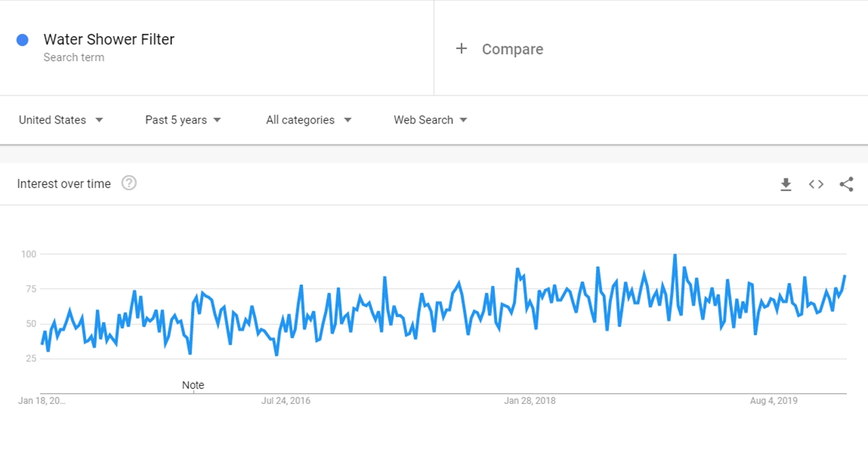Select the highest peak at 100 on chart
Image resolution: width=868 pixels, height=456 pixels.
pyautogui.click(x=675, y=254)
